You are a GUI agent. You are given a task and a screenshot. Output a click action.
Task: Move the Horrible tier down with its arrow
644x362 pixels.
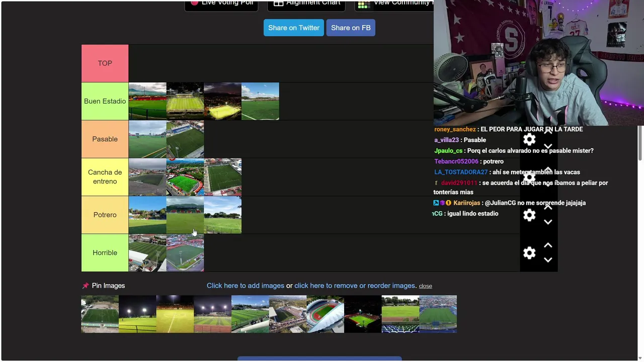click(x=548, y=260)
